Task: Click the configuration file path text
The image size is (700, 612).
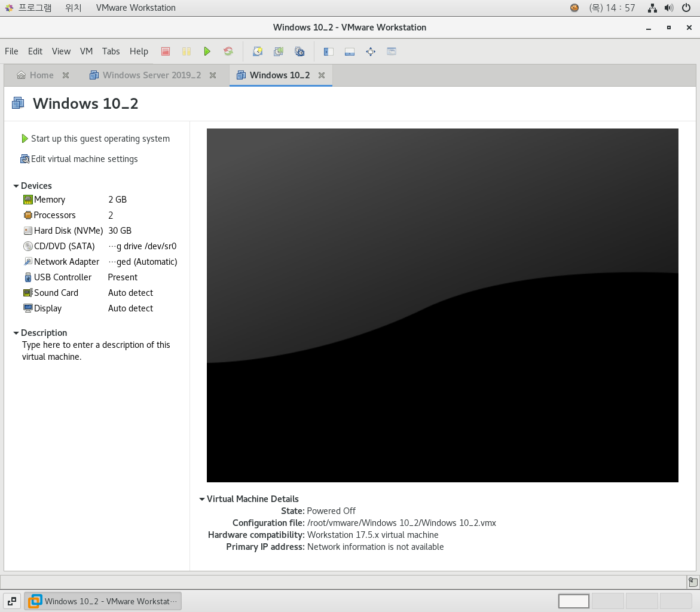Action: (x=402, y=523)
